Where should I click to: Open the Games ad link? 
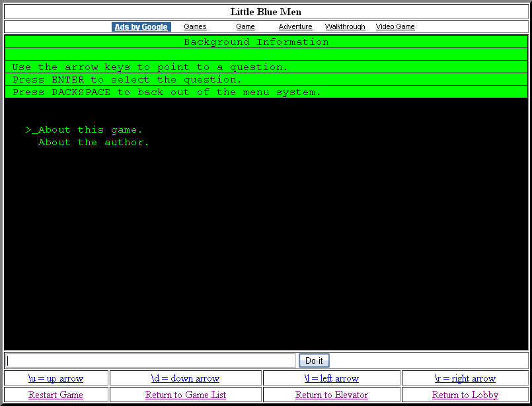pyautogui.click(x=195, y=27)
